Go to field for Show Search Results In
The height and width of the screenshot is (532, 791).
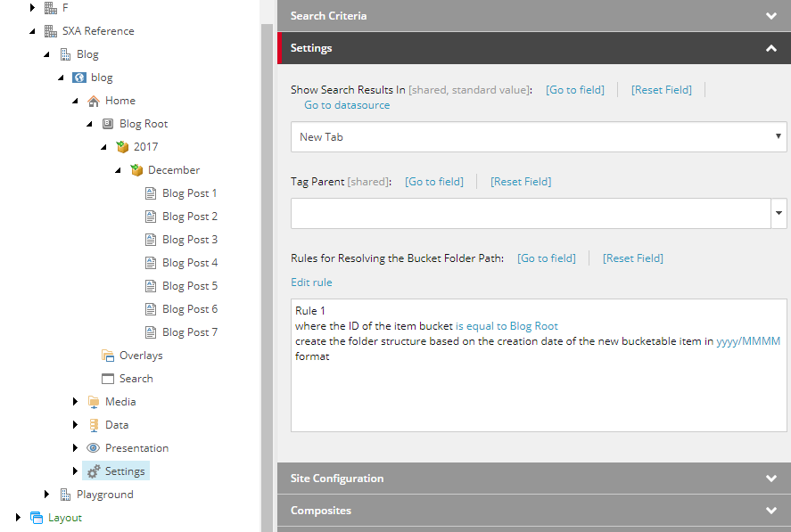(575, 90)
